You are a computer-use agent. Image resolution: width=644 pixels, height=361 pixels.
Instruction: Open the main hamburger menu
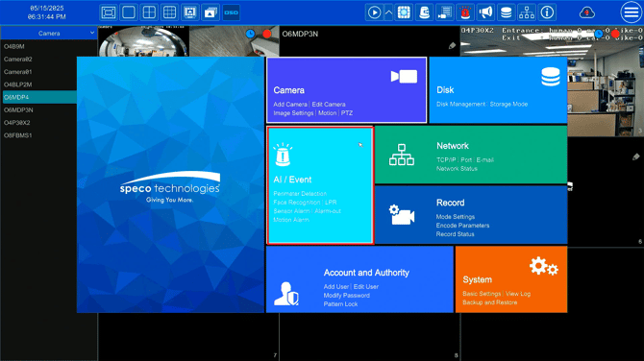coord(632,12)
